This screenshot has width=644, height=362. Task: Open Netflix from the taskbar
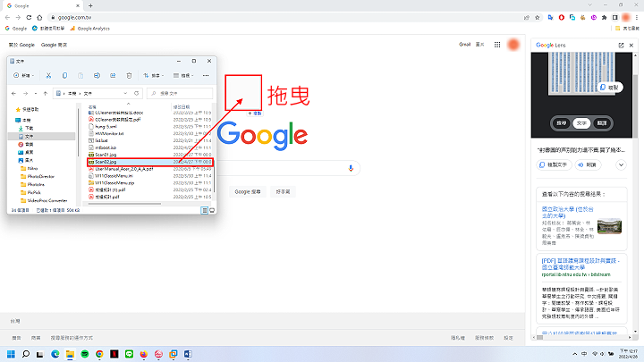point(114,354)
